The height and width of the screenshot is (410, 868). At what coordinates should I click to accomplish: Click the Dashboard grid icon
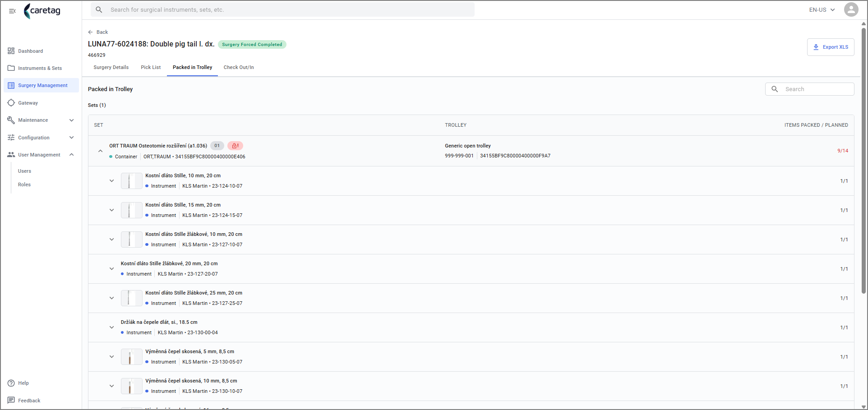[11, 51]
